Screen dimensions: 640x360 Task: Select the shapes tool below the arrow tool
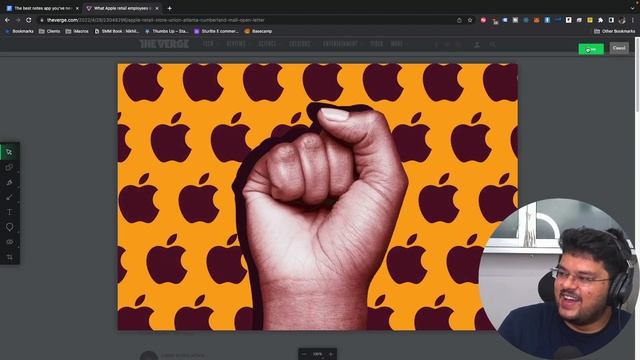coord(9,167)
